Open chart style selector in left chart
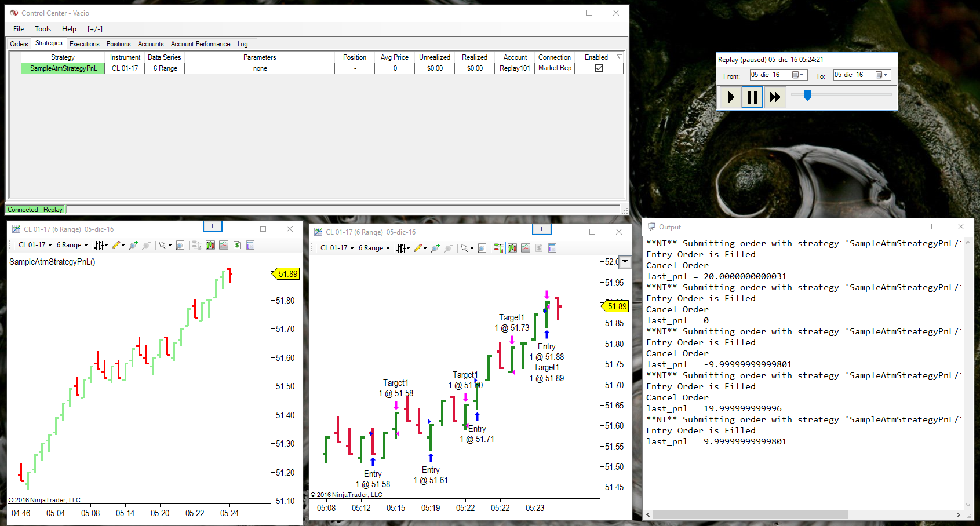Viewport: 980px width, 526px height. [101, 245]
